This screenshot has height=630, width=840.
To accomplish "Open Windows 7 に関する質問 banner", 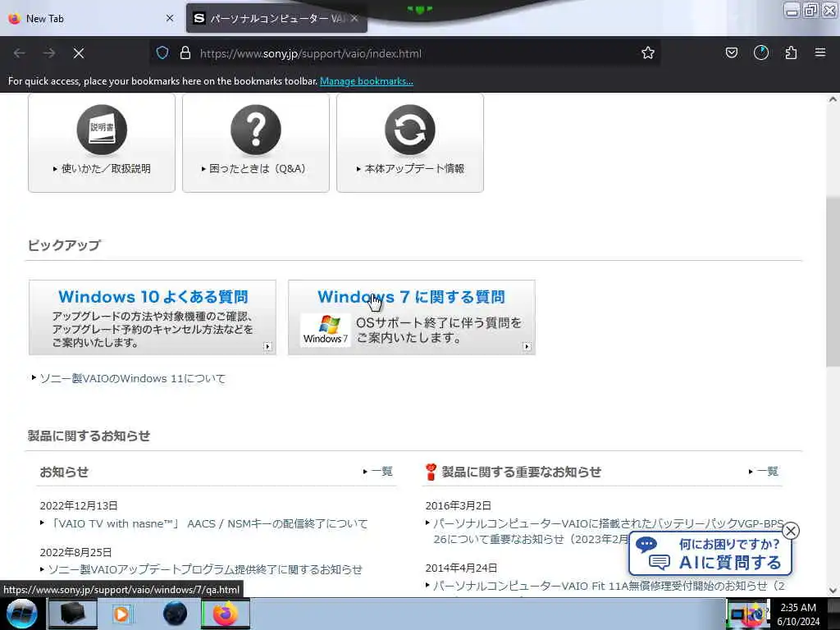I will (412, 317).
